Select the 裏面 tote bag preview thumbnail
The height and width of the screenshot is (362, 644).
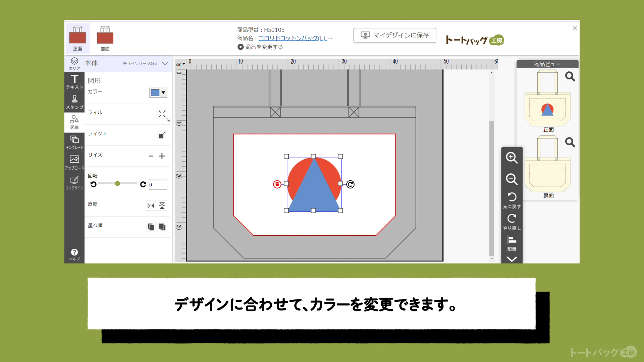coord(547,164)
